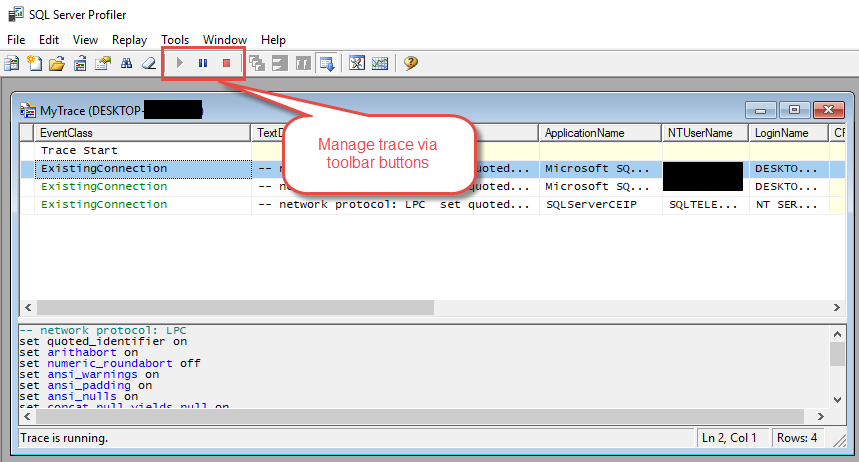Click the Start trace play button

[x=179, y=63]
